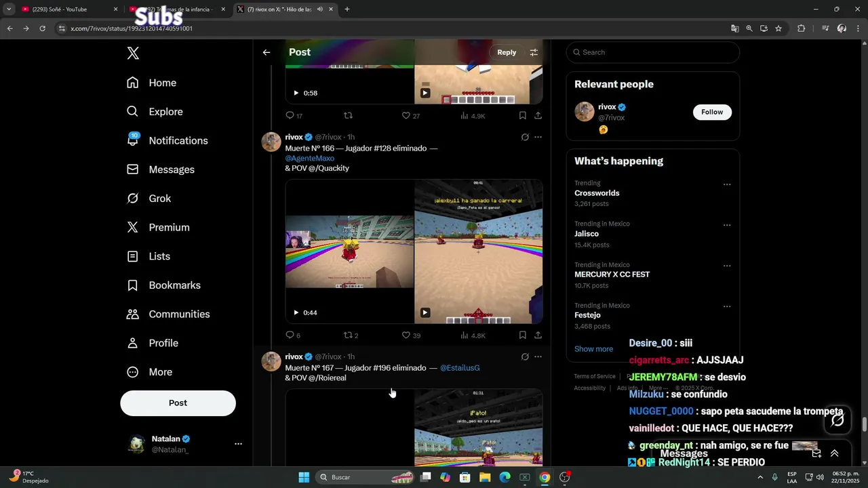Open options for Festejo trend
Viewport: 868px width, 488px height.
click(727, 306)
